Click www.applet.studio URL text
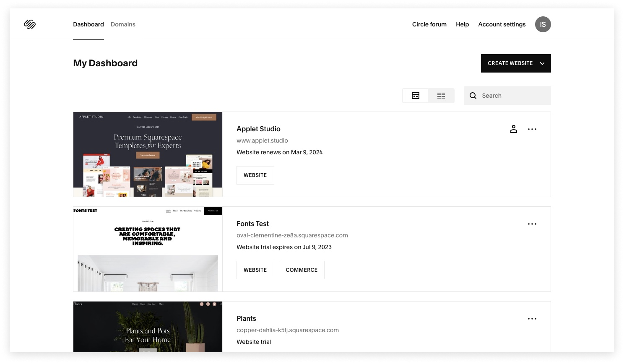This screenshot has height=364, width=624. click(262, 140)
